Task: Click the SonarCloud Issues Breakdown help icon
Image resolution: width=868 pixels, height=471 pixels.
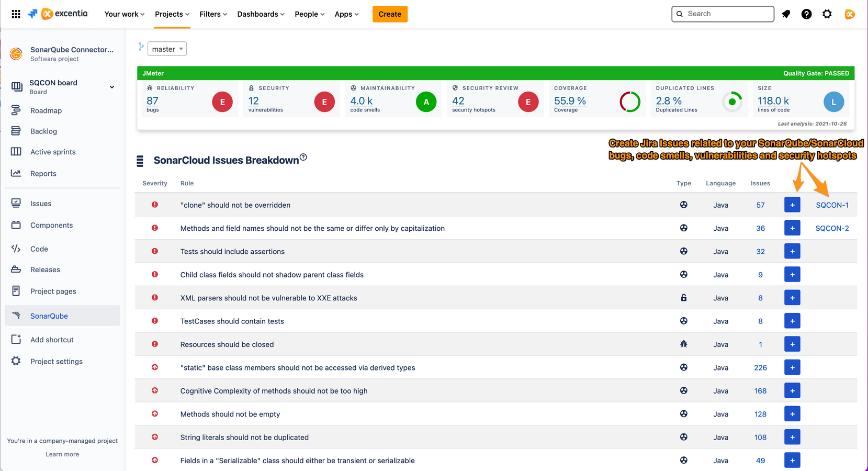Action: [303, 157]
